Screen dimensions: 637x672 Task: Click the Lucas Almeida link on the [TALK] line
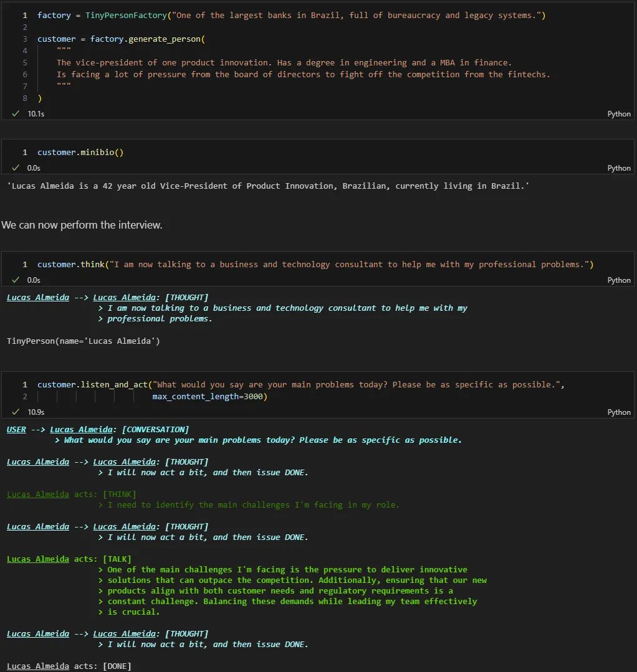[x=37, y=559]
